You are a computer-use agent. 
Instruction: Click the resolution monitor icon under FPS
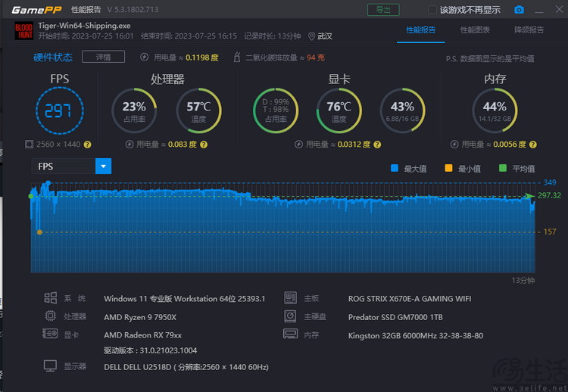tap(29, 145)
